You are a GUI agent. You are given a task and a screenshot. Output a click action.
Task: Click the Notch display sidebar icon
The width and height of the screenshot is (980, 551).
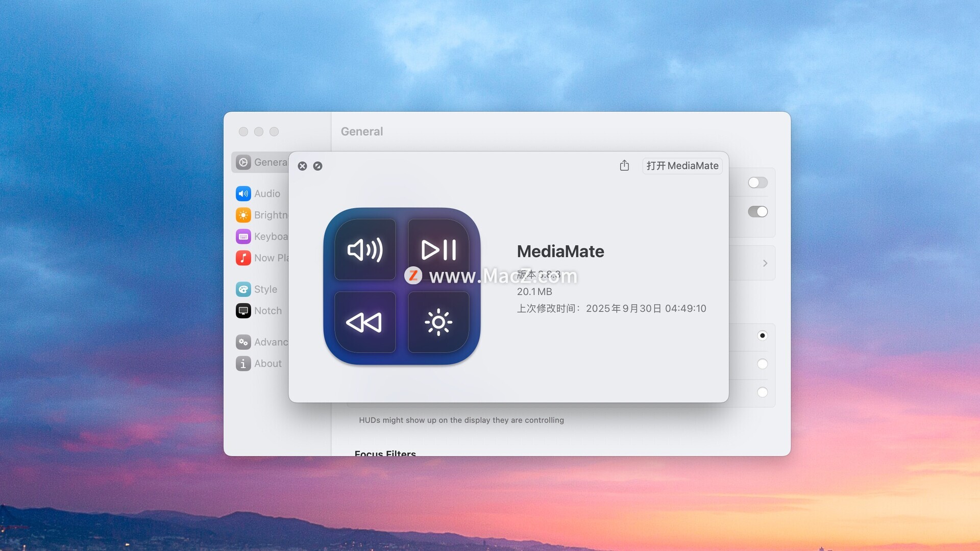243,311
